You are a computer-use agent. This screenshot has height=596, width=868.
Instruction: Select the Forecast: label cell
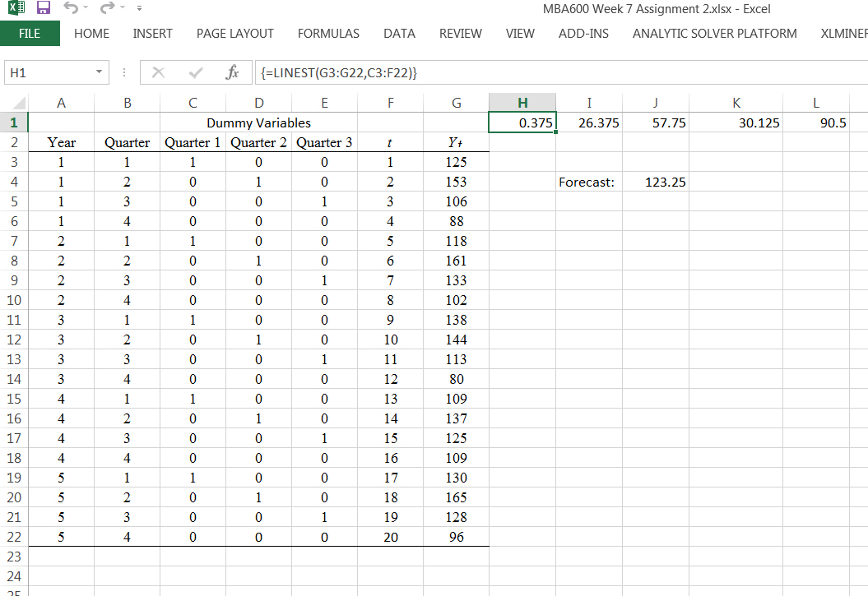(x=589, y=182)
